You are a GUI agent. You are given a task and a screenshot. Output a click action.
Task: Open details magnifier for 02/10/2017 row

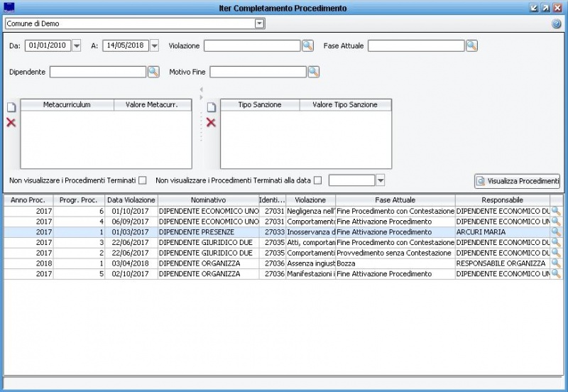click(x=556, y=274)
